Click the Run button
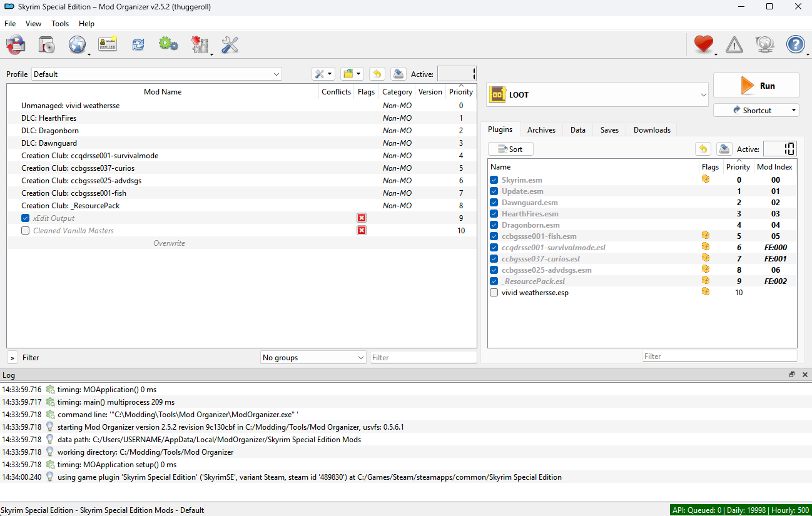Screen dimensions: 812x516 [x=756, y=86]
